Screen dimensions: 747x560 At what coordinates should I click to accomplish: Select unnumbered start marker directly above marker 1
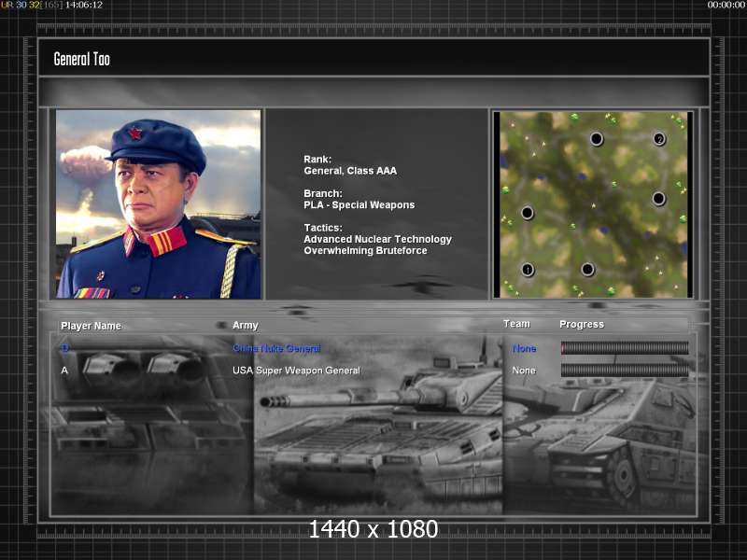528,213
